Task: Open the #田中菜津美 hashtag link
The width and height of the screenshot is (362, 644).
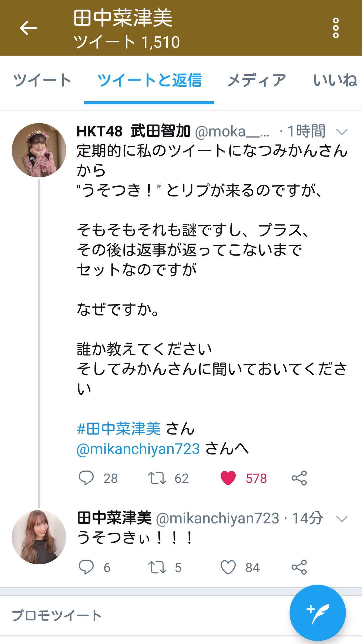Action: tap(119, 429)
